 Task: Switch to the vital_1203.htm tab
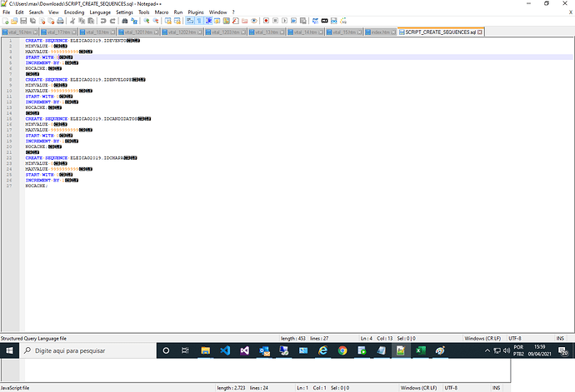226,32
